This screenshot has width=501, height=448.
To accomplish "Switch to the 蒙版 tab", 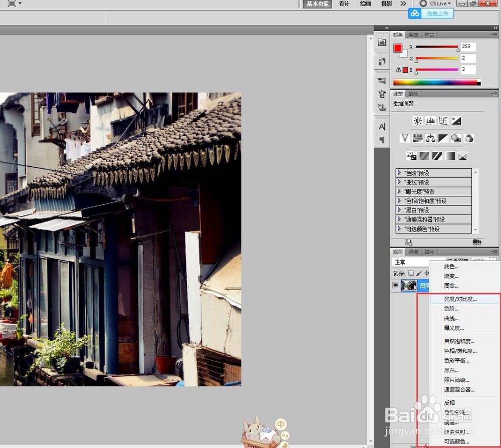I will [413, 94].
